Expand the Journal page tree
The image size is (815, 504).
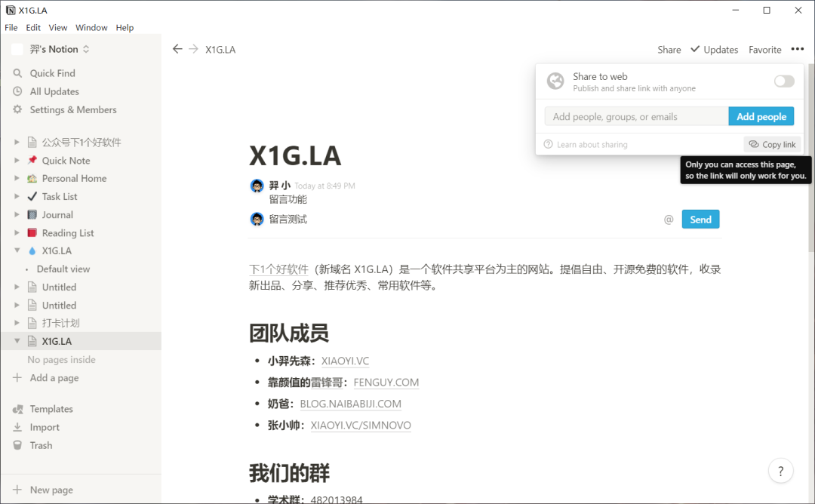coord(17,214)
